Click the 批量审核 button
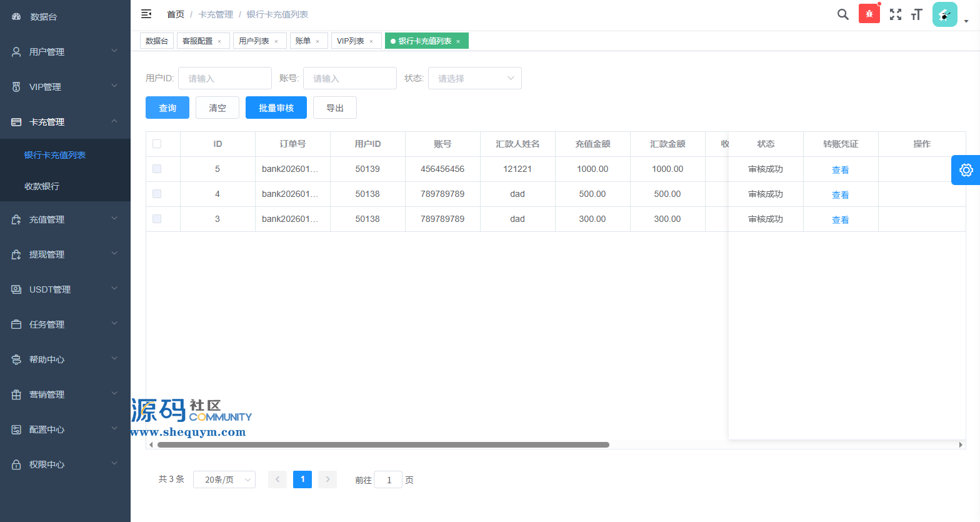This screenshot has height=522, width=980. coord(276,108)
